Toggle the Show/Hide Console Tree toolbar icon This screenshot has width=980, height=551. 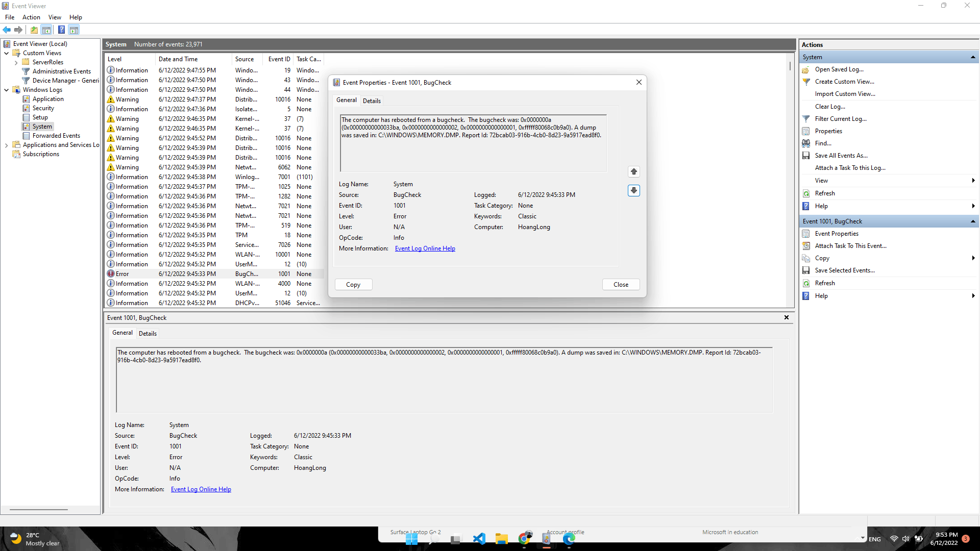click(x=46, y=30)
